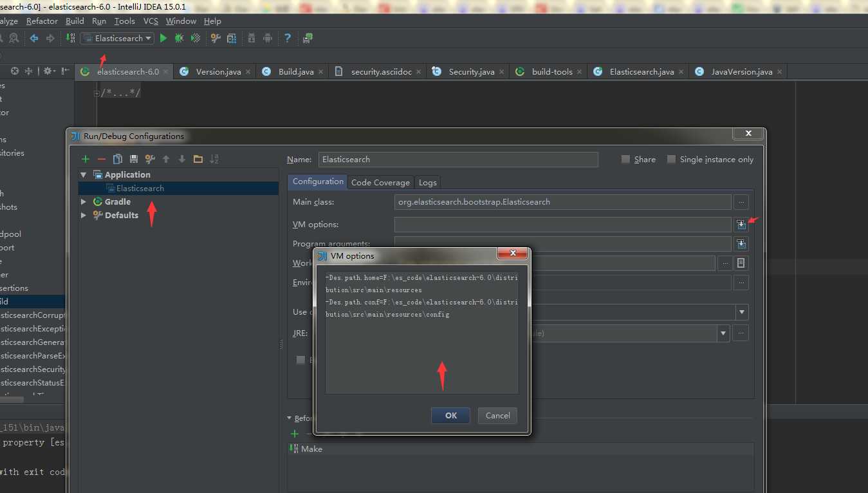Open the project panel gear settings
This screenshot has width=868, height=493.
point(49,71)
